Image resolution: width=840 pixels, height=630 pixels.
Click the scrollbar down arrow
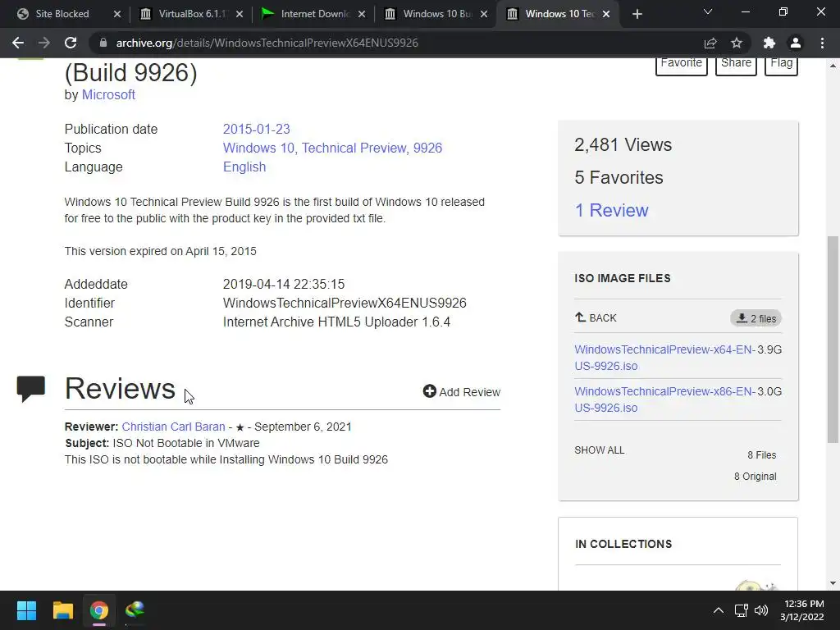pyautogui.click(x=833, y=583)
